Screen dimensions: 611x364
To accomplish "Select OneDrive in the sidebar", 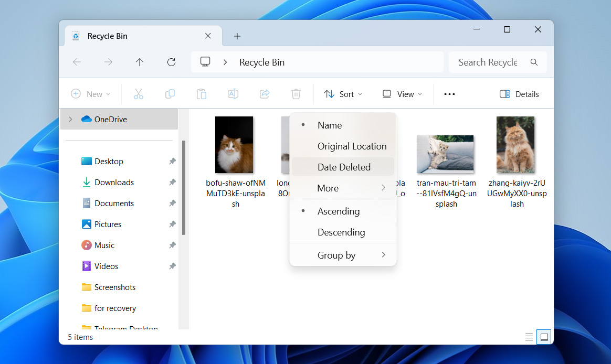I will point(119,119).
